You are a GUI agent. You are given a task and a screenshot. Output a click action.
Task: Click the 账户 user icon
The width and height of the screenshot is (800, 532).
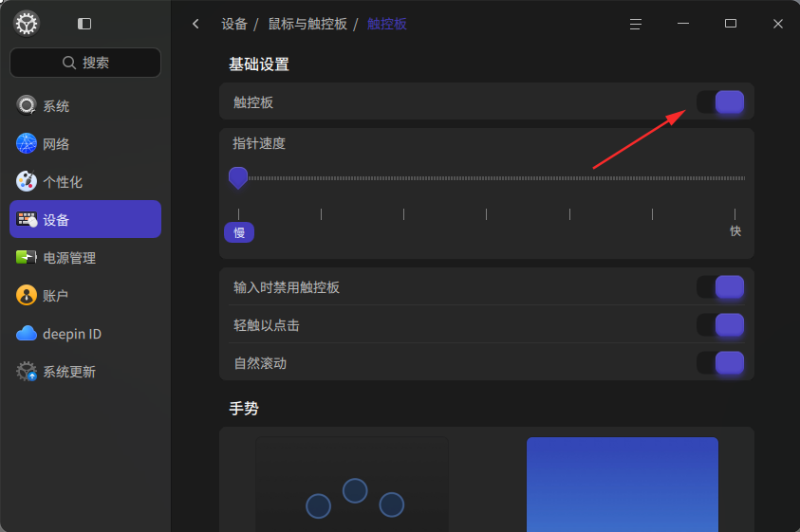(x=27, y=295)
